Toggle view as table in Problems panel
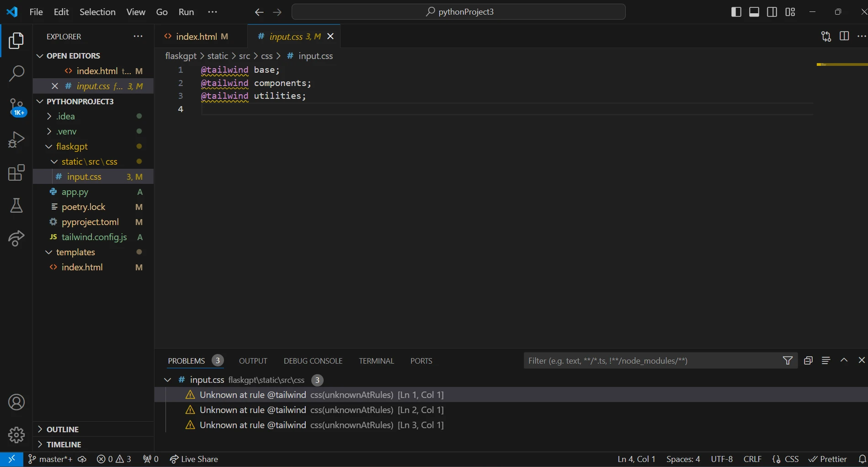 825,360
